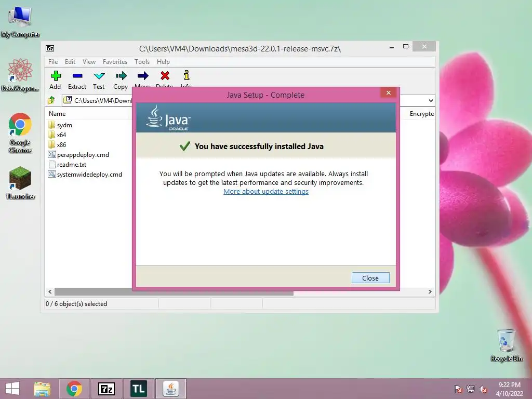Expand the address bar path dropdown
The height and width of the screenshot is (399, 532).
pyautogui.click(x=431, y=100)
